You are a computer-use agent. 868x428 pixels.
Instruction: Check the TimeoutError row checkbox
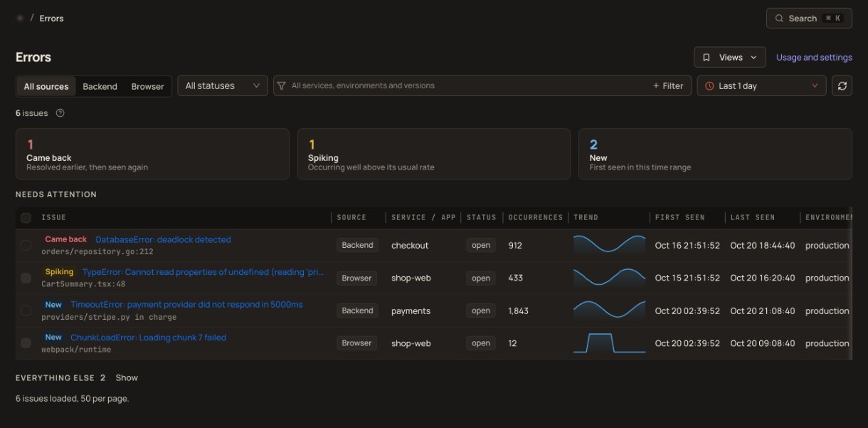tap(26, 310)
